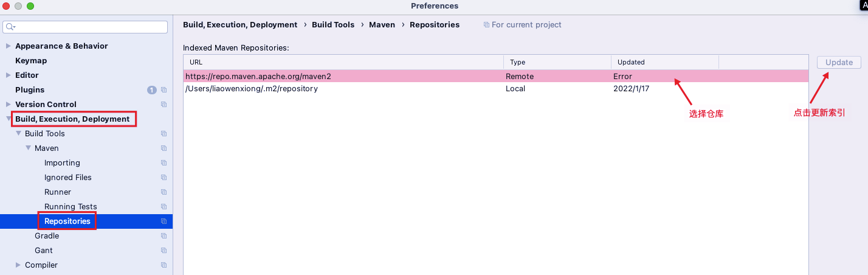Select Importing under Maven
This screenshot has width=868, height=275.
tap(62, 163)
